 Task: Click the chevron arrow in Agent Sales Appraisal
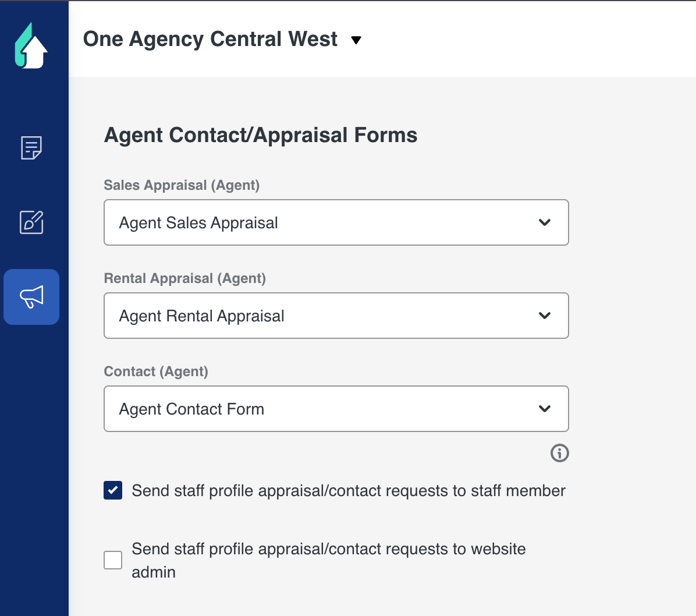(545, 222)
